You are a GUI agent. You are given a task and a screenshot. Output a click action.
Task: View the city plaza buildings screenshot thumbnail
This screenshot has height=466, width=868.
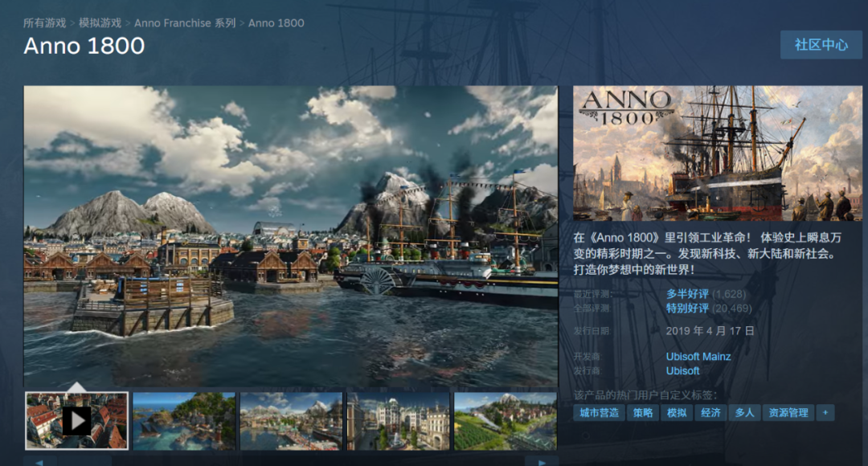click(399, 421)
